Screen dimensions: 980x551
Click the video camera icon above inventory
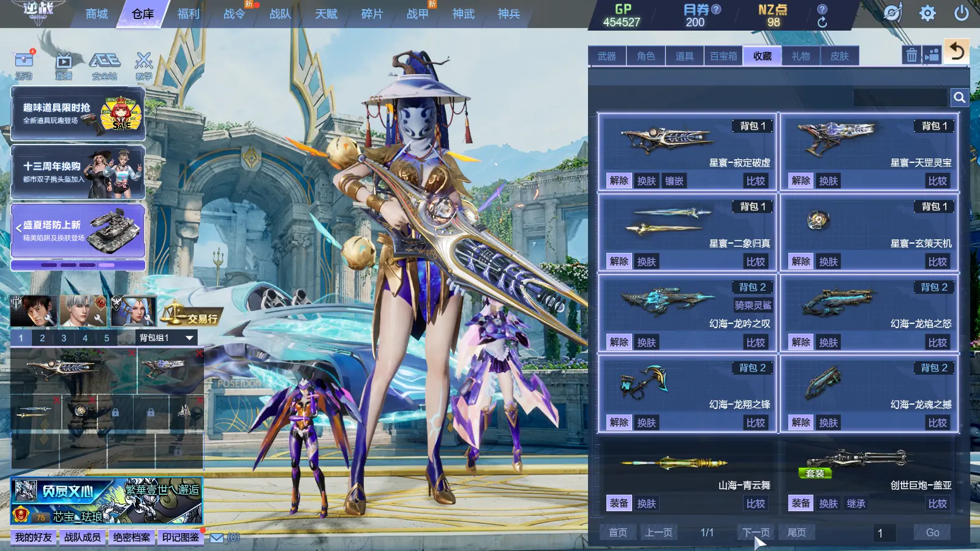(932, 55)
